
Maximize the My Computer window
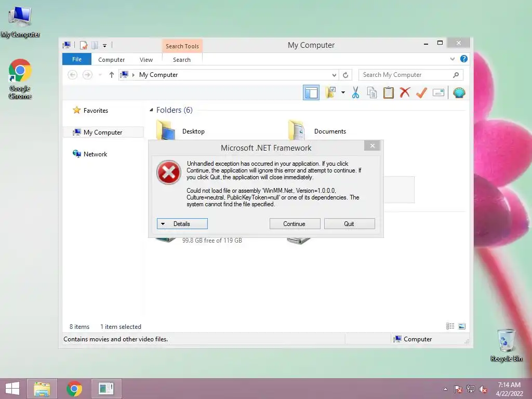point(440,43)
